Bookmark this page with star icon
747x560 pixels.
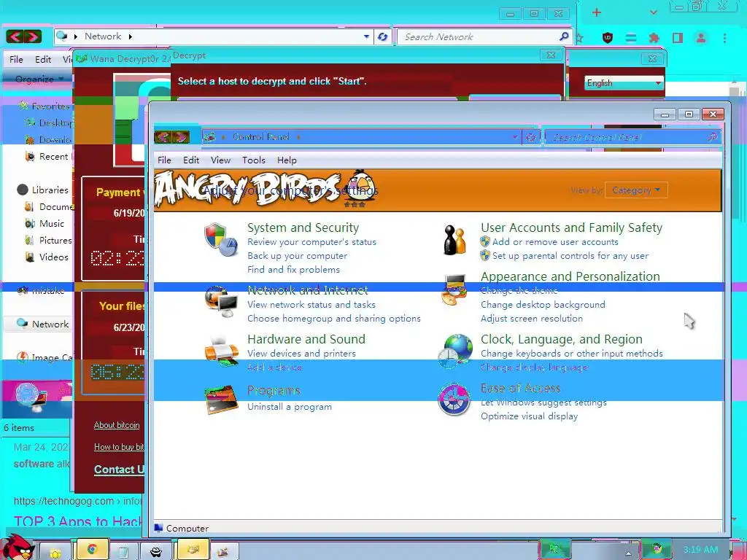[x=580, y=38]
